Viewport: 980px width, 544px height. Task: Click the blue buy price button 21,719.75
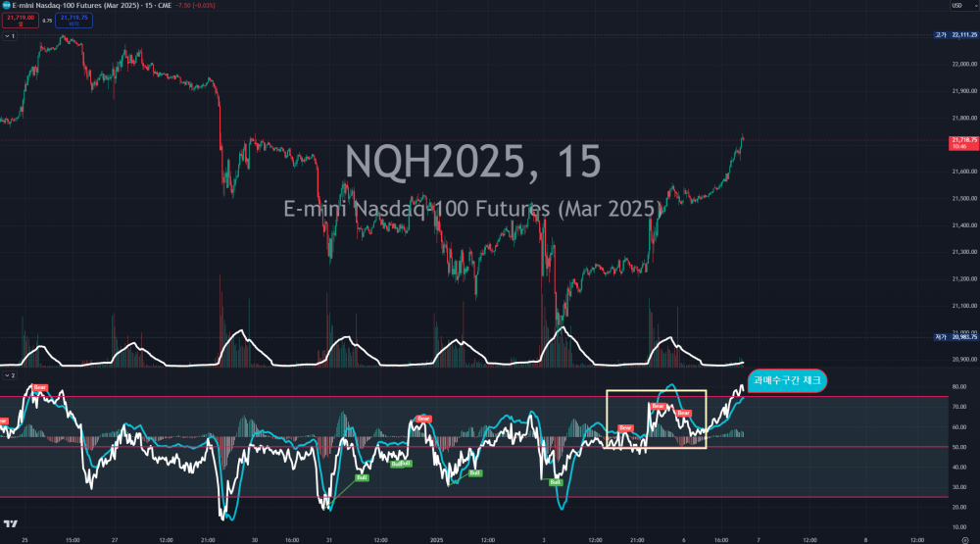(73, 20)
